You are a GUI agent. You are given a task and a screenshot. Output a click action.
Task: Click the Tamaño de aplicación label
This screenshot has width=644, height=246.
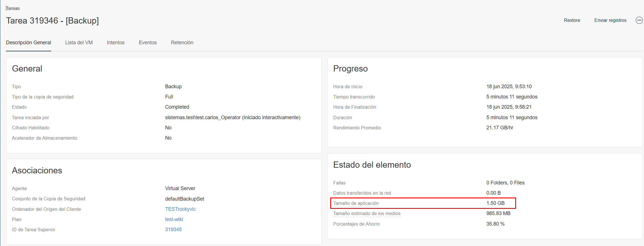[x=356, y=203]
